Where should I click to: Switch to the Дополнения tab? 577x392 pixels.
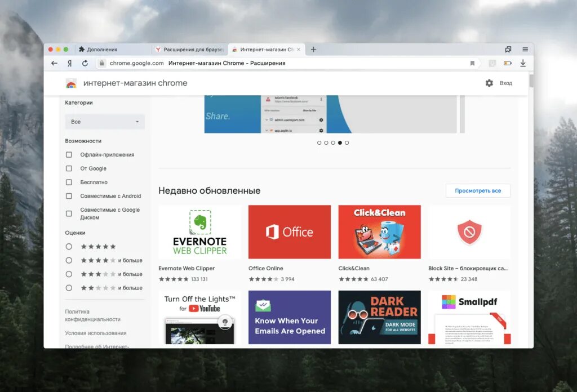(x=113, y=49)
